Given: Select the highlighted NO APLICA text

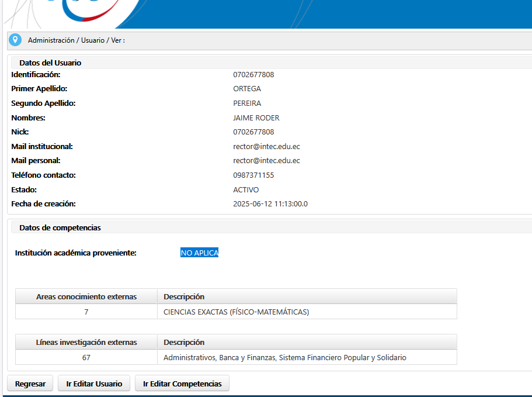Looking at the screenshot, I should [x=199, y=253].
